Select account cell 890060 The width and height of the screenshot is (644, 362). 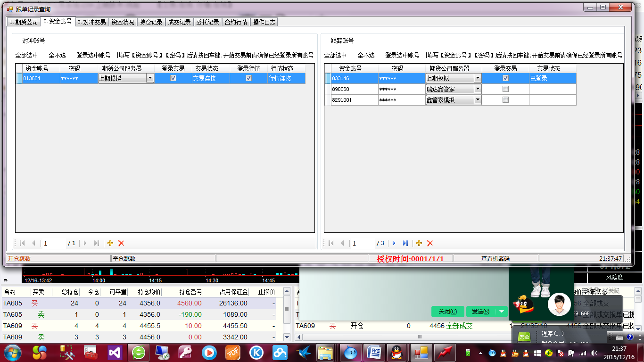[x=355, y=89]
